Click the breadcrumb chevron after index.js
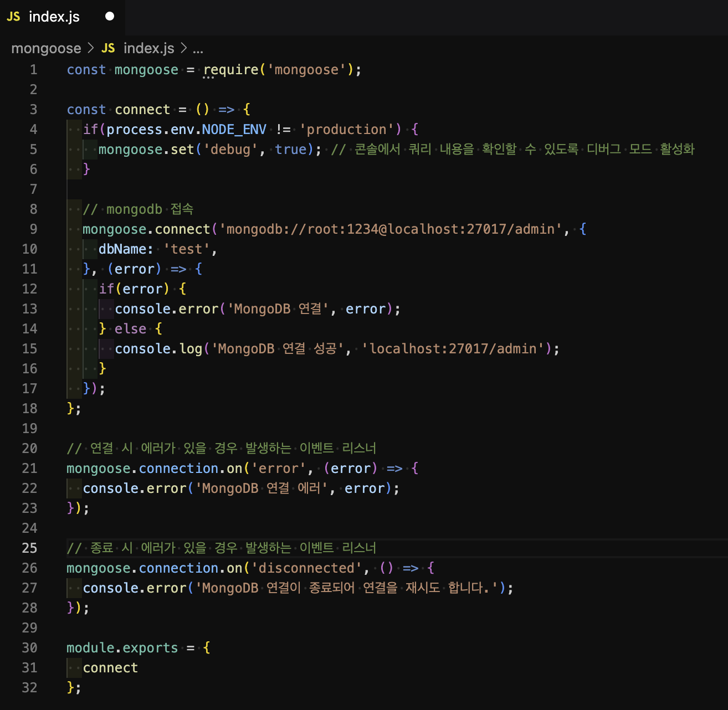 pos(184,49)
